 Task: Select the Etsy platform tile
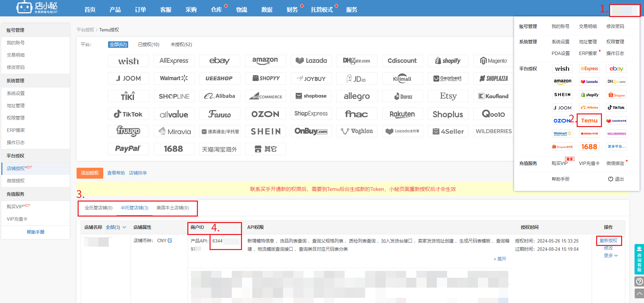(448, 96)
